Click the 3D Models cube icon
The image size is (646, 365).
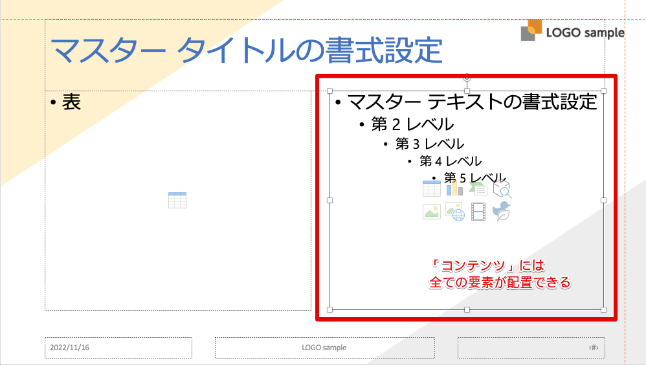pos(502,190)
